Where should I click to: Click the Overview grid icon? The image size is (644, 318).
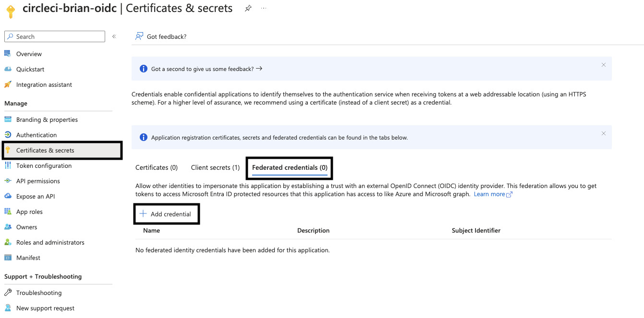coord(8,54)
